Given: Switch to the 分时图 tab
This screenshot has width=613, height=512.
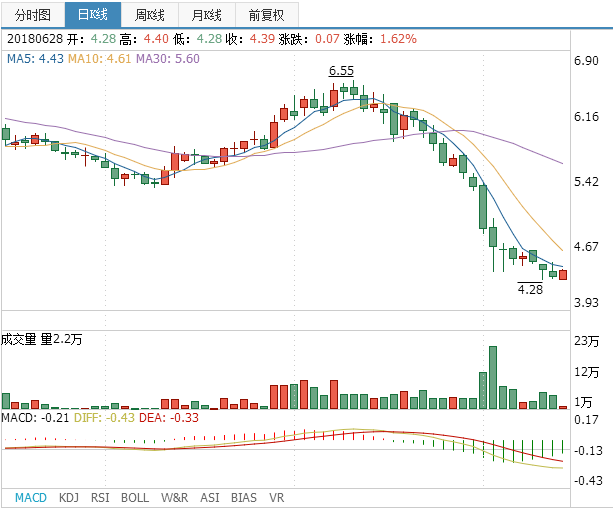Looking at the screenshot, I should (32, 15).
